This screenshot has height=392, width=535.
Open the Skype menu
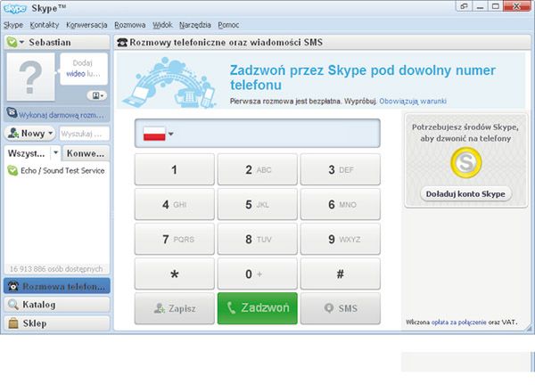(13, 25)
